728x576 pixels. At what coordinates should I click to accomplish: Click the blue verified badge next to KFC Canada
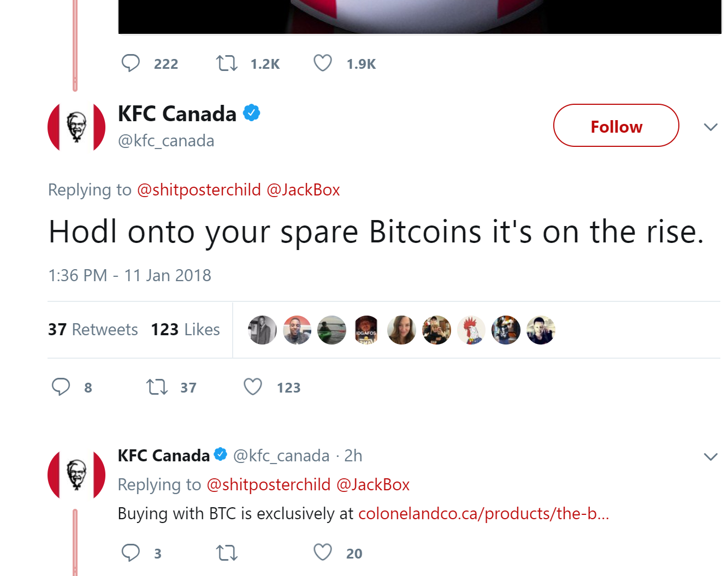(x=251, y=113)
